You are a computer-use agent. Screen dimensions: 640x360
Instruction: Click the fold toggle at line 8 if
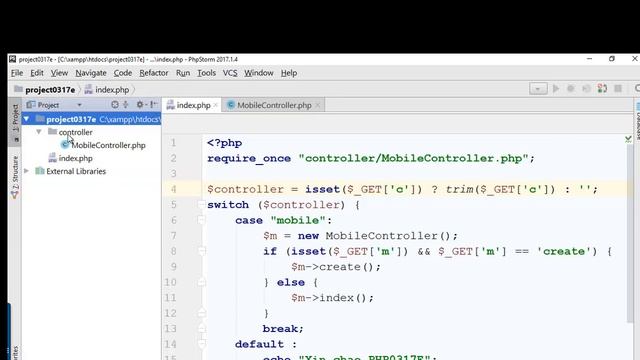[202, 251]
